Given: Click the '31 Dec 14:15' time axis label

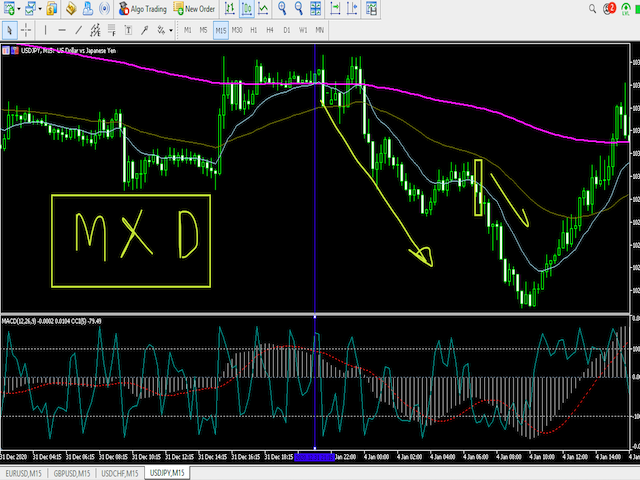Looking at the screenshot, I should pos(213,457).
